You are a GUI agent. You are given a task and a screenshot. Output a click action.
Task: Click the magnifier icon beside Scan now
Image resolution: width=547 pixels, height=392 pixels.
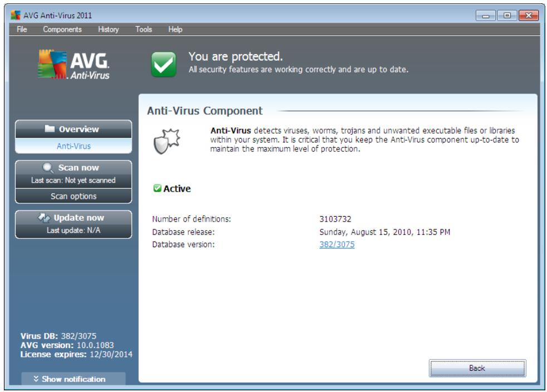click(x=48, y=168)
